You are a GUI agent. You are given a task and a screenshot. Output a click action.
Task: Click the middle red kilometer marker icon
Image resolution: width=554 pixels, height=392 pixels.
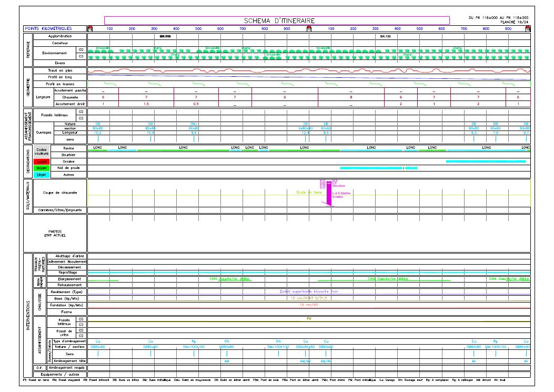[309, 29]
